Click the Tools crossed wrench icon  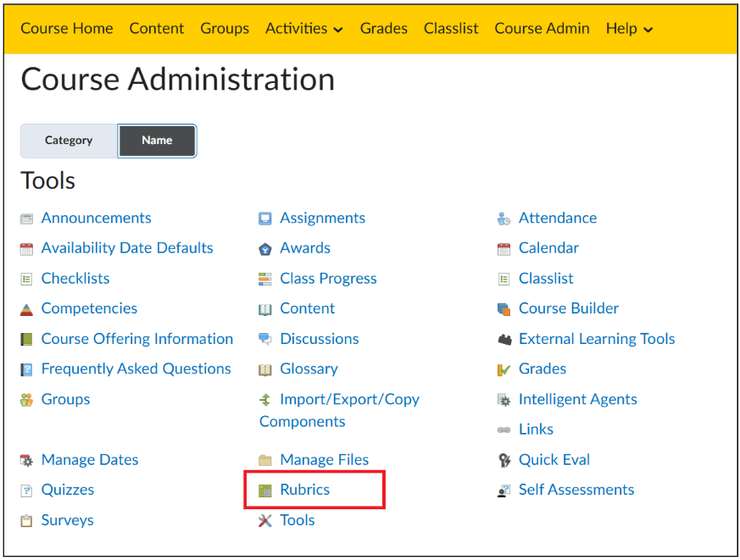(265, 521)
